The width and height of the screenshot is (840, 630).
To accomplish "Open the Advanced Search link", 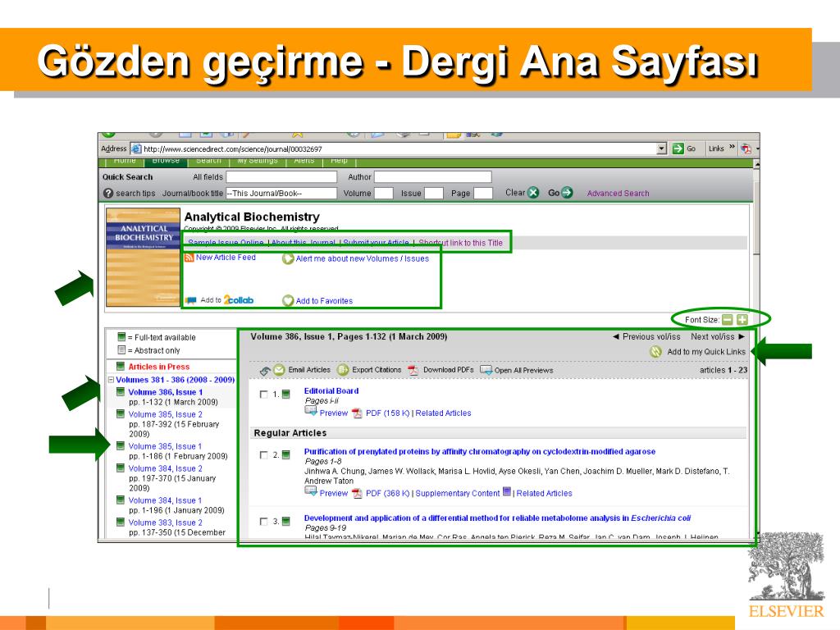I will [x=618, y=194].
